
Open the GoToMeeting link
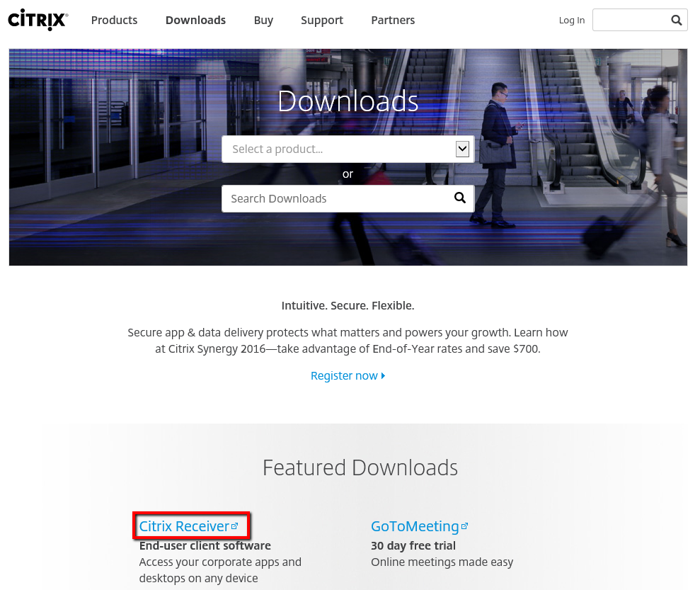(415, 526)
